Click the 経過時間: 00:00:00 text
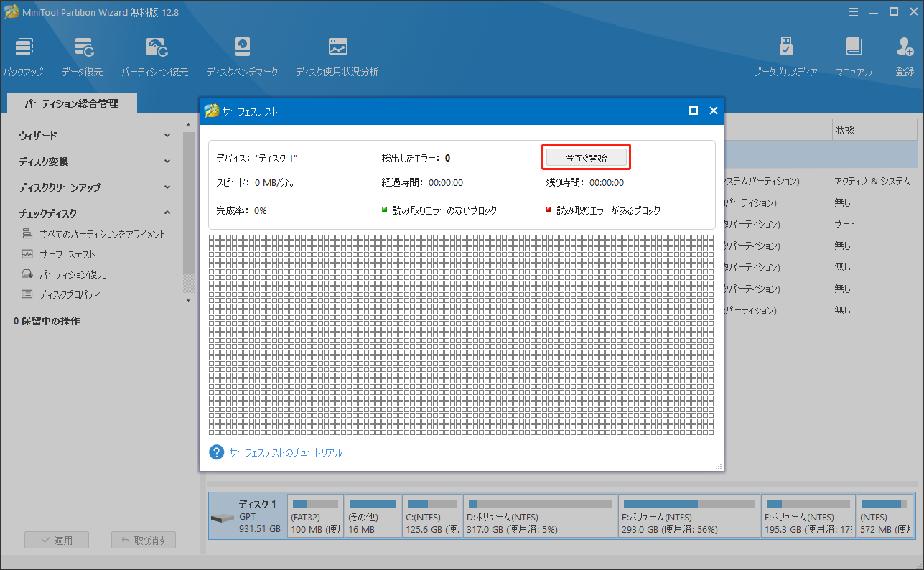This screenshot has height=570, width=924. [x=422, y=182]
